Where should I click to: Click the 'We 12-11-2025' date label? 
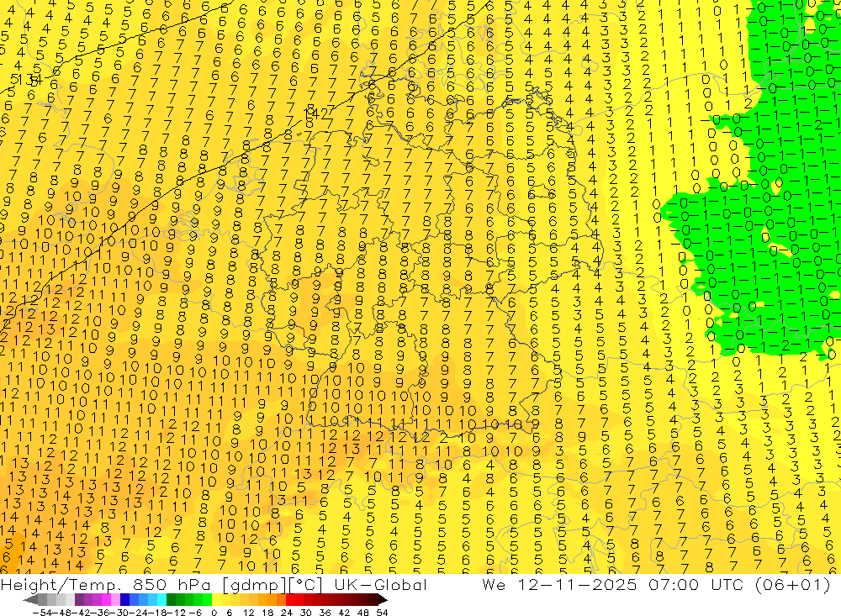[559, 584]
